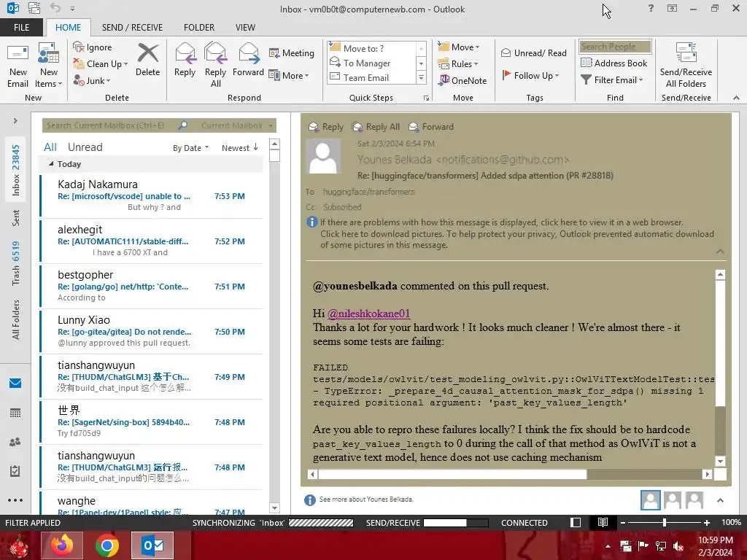Open the Follow Up flag menu
The width and height of the screenshot is (747, 560).
pos(530,75)
